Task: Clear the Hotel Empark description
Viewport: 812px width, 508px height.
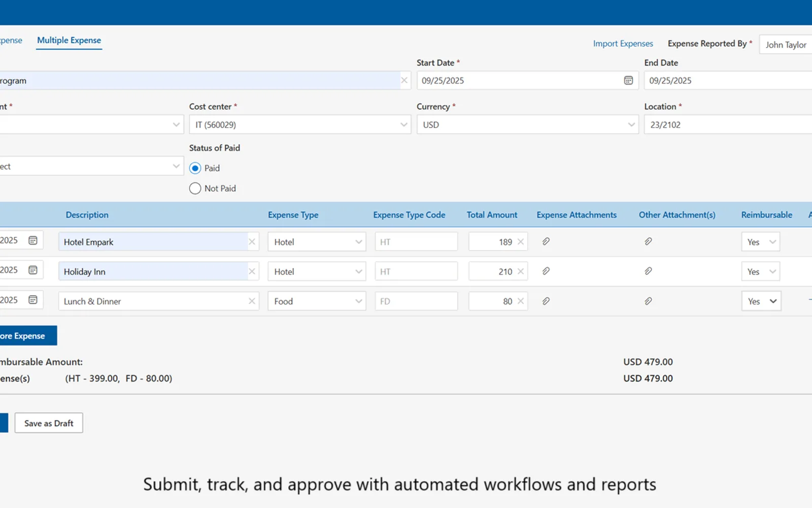Action: point(252,242)
